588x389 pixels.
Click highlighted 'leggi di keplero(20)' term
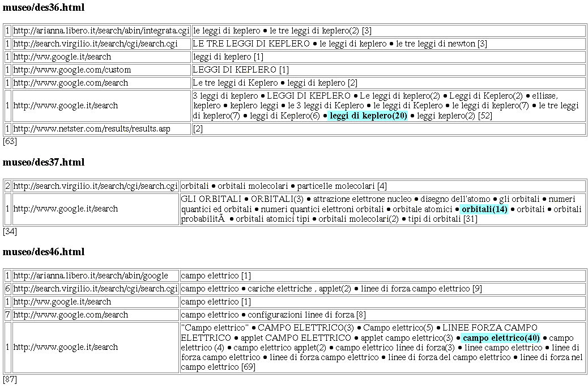tap(368, 116)
